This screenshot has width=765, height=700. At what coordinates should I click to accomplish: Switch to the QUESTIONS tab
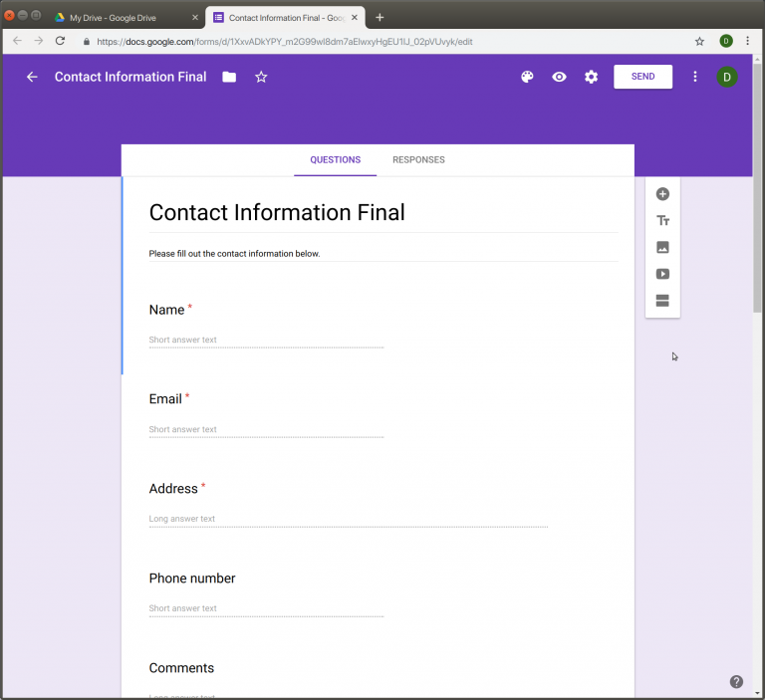(x=335, y=160)
